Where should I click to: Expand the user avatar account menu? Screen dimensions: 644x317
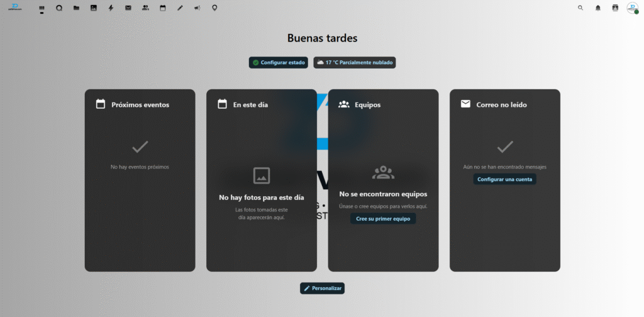point(632,8)
